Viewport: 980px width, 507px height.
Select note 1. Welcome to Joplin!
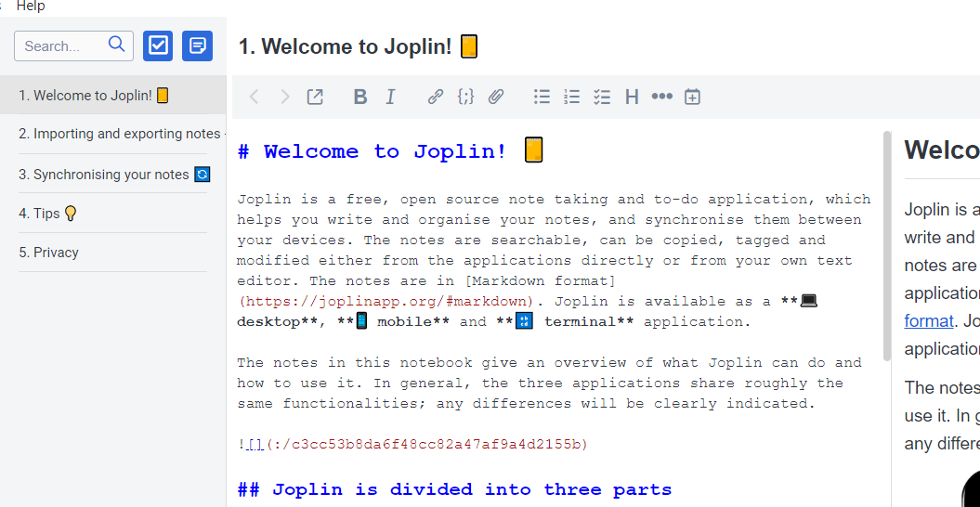point(113,96)
